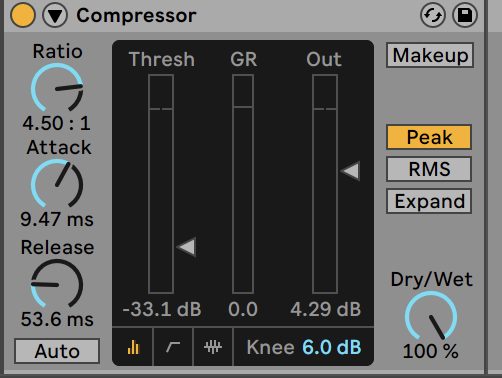Show the transfer curve view icon

click(173, 347)
